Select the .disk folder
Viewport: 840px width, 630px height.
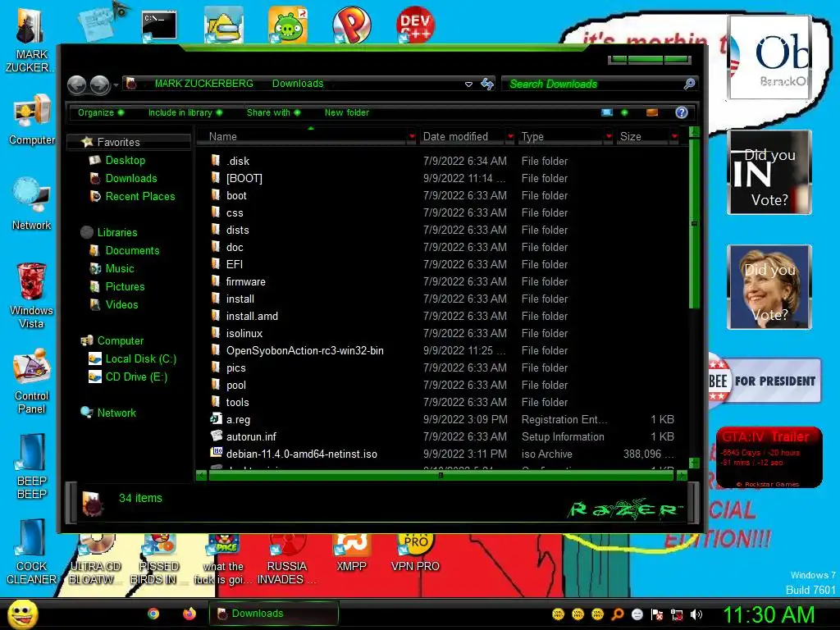point(237,162)
